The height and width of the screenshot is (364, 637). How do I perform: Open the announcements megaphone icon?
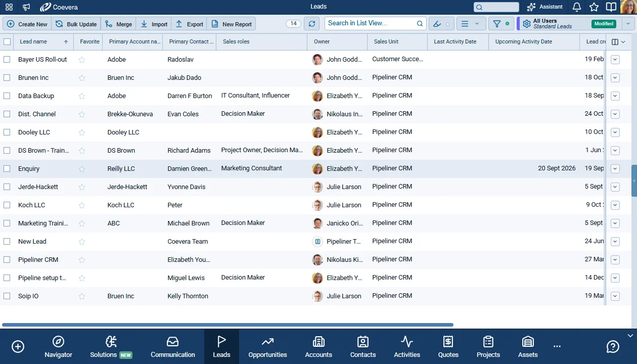coord(26,7)
